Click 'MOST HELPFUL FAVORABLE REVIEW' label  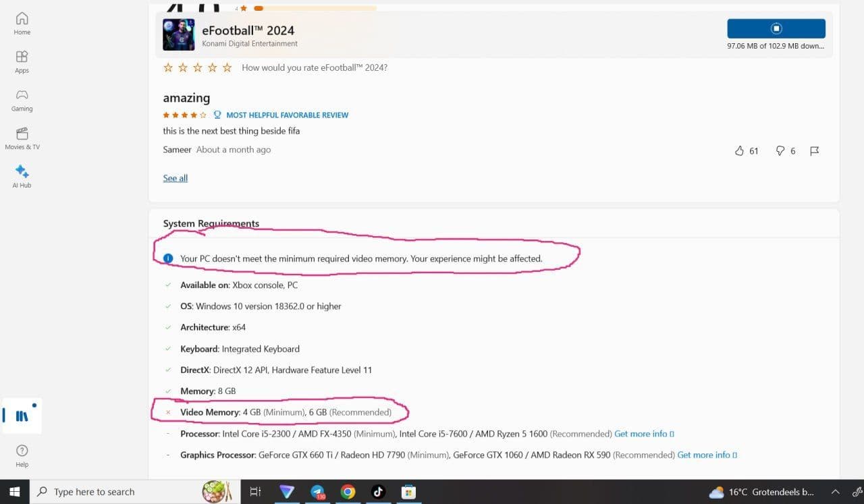pyautogui.click(x=288, y=115)
